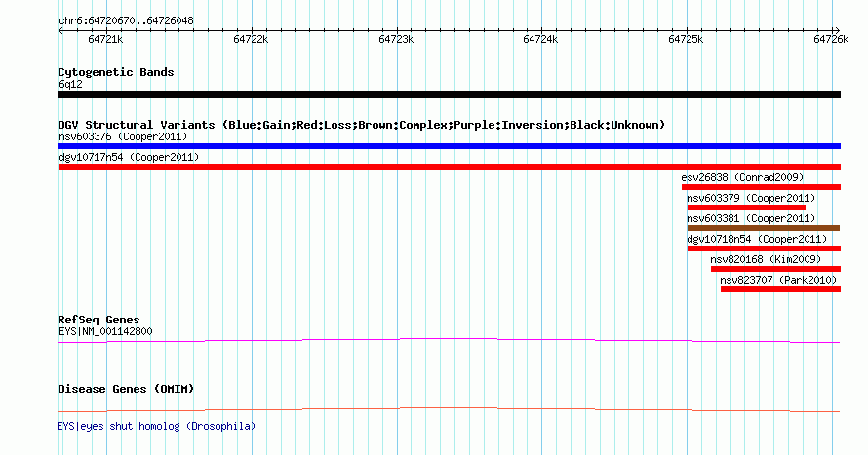Click the 64725k ruler tick label

[686, 39]
